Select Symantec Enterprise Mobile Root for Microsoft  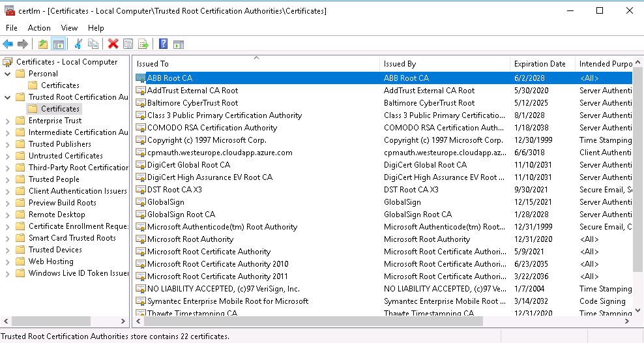[227, 301]
